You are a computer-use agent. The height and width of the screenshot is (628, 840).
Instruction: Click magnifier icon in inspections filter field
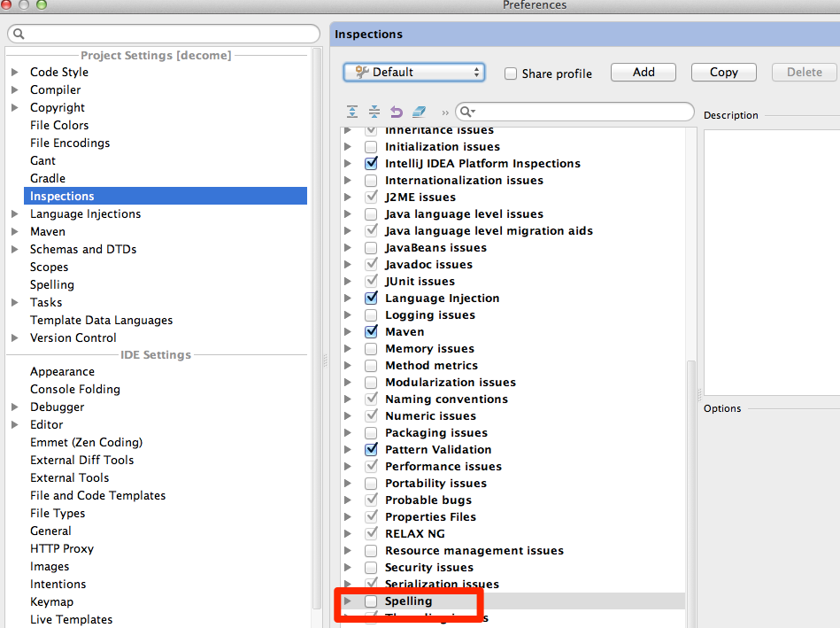coord(467,112)
